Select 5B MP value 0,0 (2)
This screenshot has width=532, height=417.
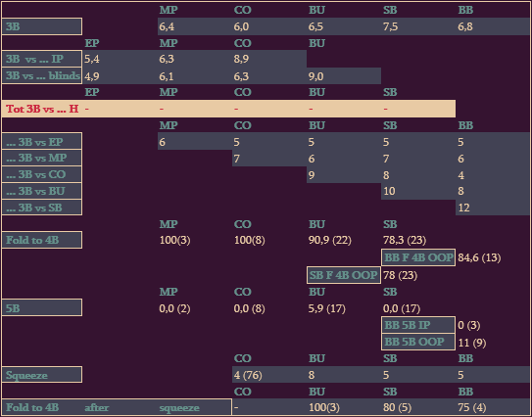click(x=174, y=308)
